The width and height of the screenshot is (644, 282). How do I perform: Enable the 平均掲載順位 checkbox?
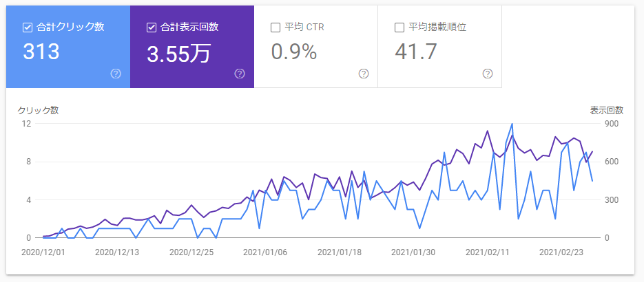pos(399,28)
